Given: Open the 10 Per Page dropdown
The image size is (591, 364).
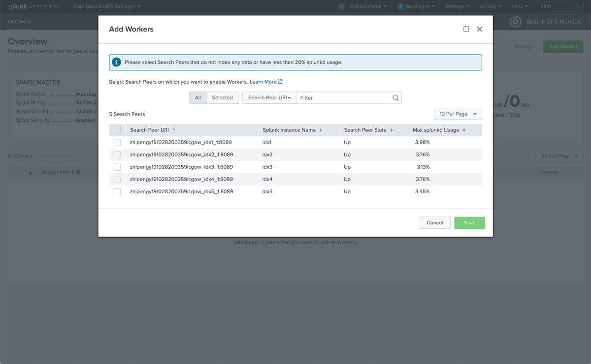Looking at the screenshot, I should click(x=458, y=114).
